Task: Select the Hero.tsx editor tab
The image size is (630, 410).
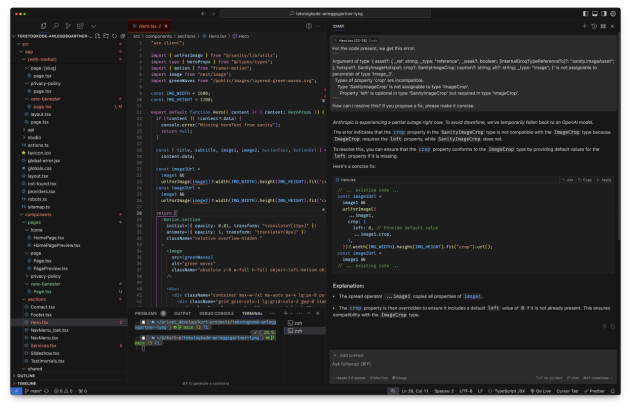Action: pos(147,26)
